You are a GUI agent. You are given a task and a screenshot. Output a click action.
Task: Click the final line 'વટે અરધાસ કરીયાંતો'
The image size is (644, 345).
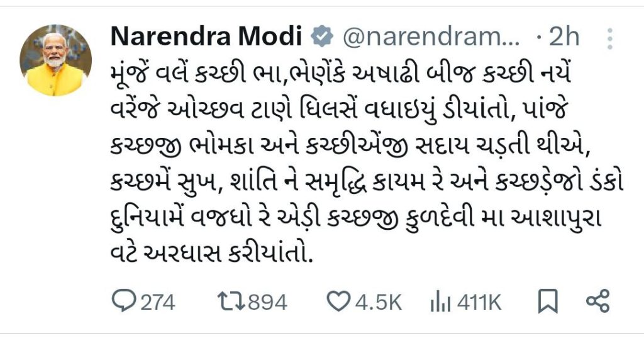[x=212, y=256]
